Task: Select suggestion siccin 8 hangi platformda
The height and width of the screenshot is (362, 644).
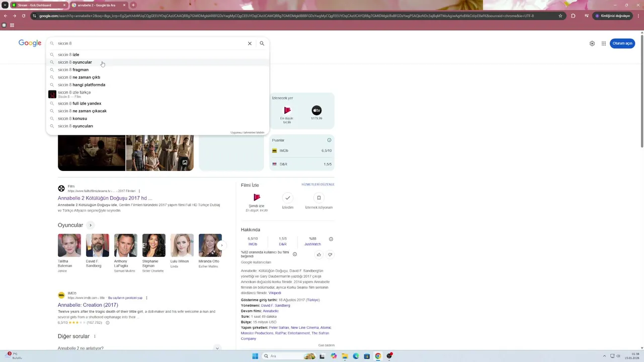Action: [x=158, y=84]
